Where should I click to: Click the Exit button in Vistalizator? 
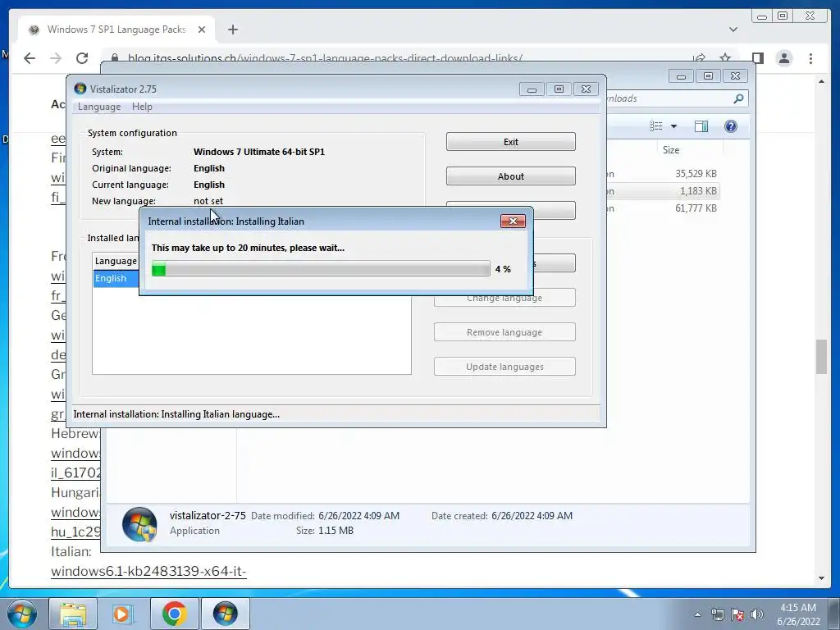point(510,142)
